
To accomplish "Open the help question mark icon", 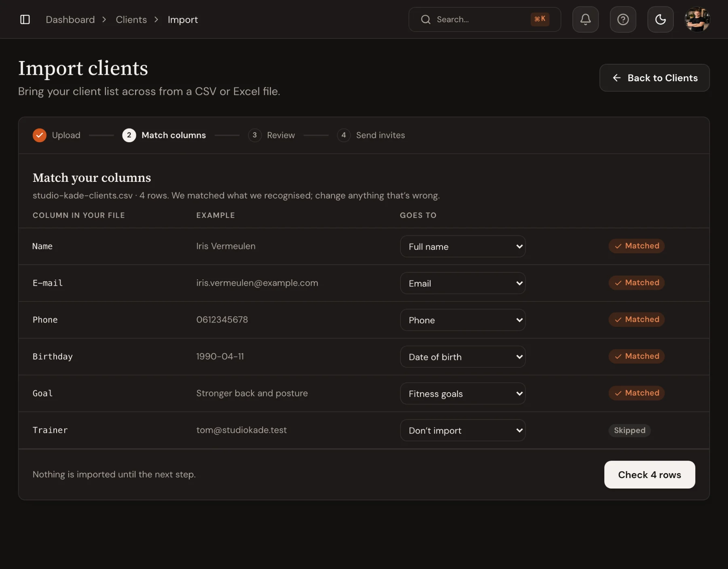I will tap(623, 19).
